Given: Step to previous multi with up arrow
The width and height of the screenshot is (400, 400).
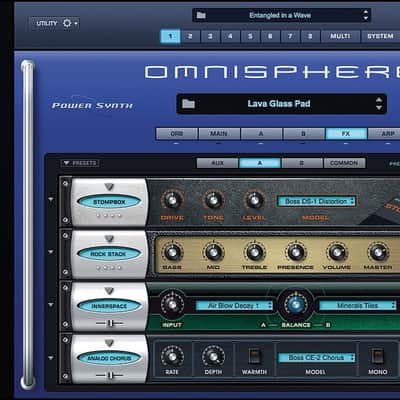Looking at the screenshot, I should click(366, 12).
